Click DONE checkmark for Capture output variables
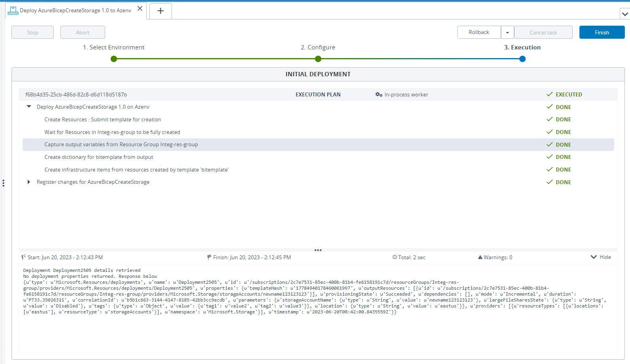 549,145
